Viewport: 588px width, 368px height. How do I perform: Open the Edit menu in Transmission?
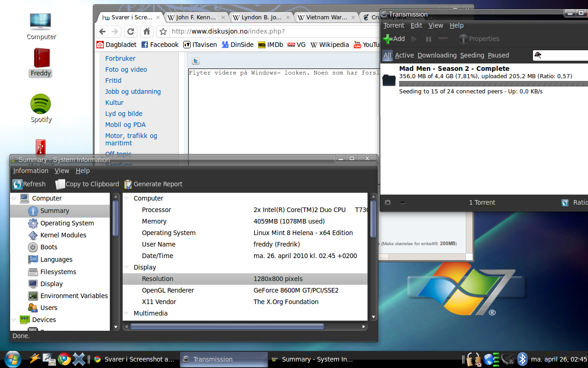(416, 26)
